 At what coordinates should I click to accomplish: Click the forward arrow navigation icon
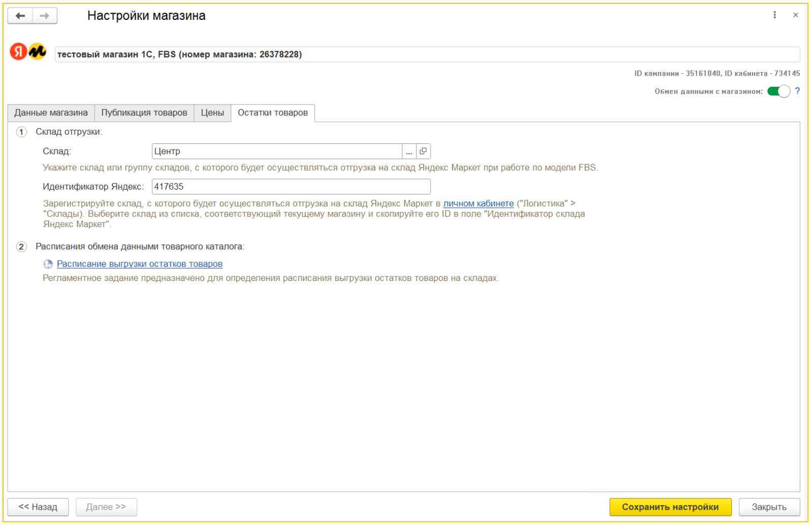(45, 16)
